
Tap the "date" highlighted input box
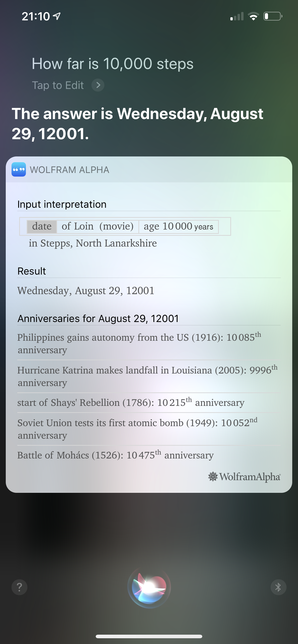42,226
